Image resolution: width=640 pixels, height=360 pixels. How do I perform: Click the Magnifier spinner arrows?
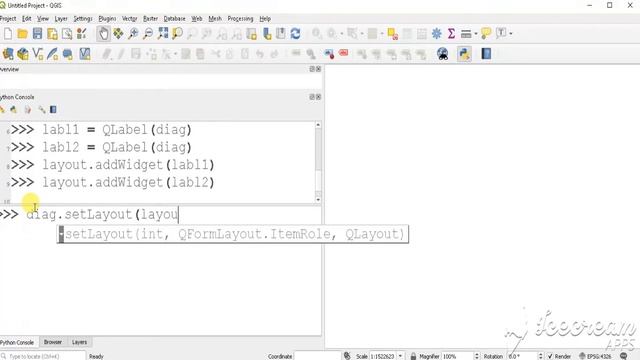[476, 356]
